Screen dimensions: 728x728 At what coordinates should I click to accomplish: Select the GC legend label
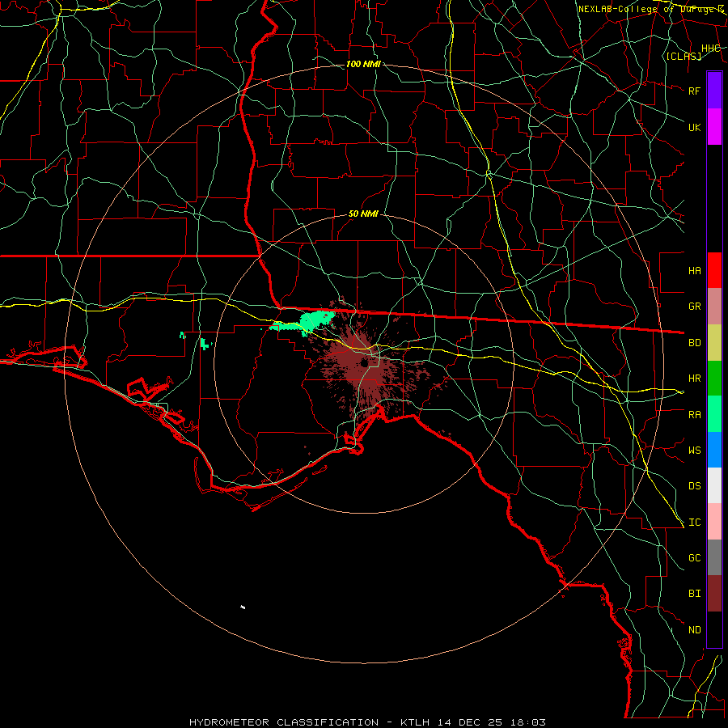coord(694,558)
